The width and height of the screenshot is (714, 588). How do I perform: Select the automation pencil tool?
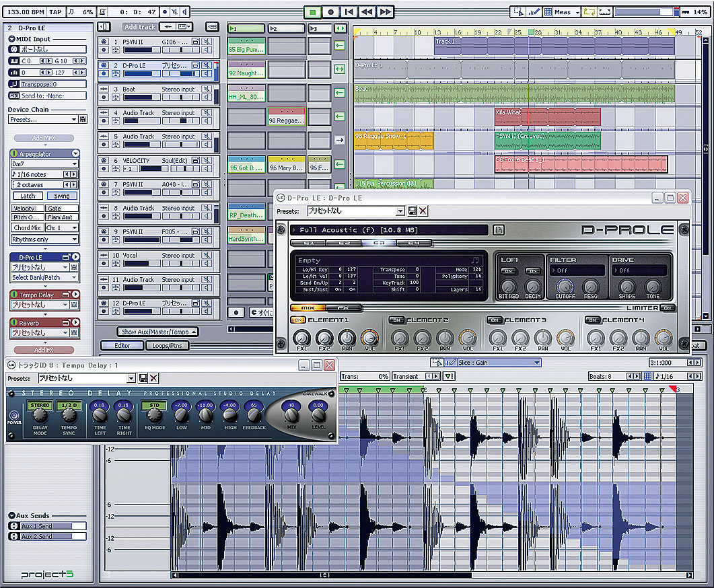[534, 12]
